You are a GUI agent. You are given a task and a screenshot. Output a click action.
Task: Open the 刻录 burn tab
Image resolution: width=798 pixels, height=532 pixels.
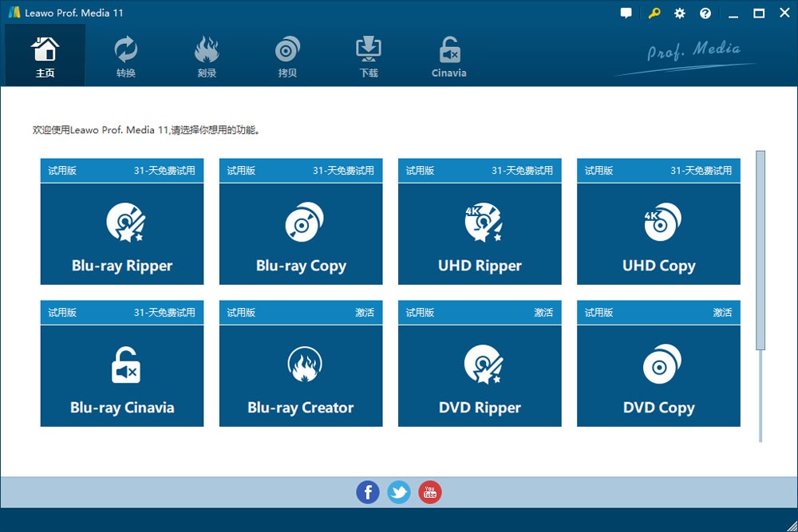(x=206, y=55)
